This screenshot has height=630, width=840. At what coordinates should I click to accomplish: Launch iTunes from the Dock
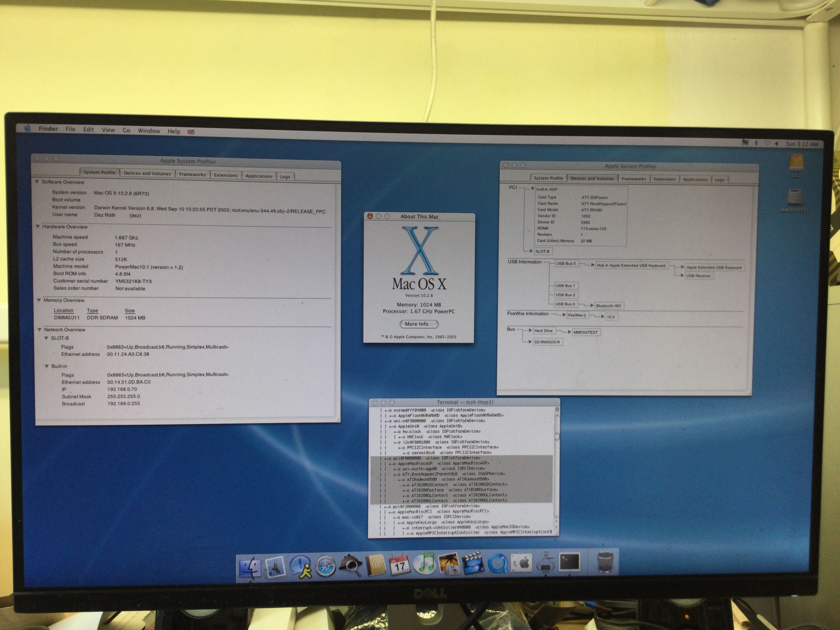(424, 564)
